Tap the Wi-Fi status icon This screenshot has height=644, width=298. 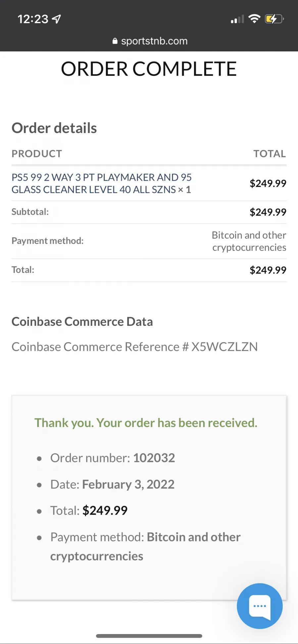pyautogui.click(x=254, y=19)
